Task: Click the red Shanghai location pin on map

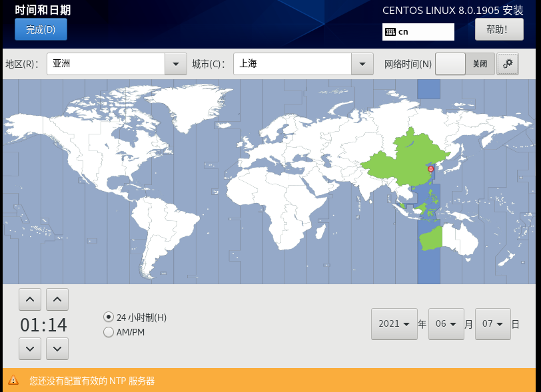Action: coord(430,169)
